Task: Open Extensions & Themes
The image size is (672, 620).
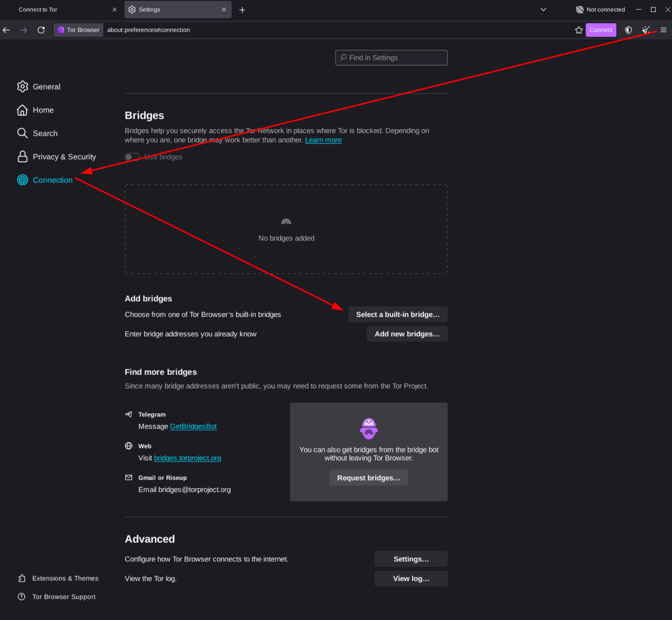Action: (58, 578)
